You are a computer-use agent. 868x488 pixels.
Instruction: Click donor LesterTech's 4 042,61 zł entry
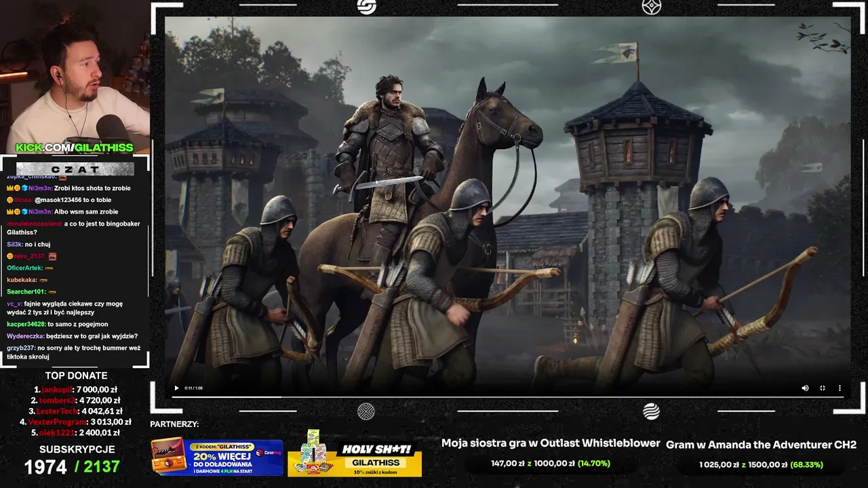(x=75, y=411)
